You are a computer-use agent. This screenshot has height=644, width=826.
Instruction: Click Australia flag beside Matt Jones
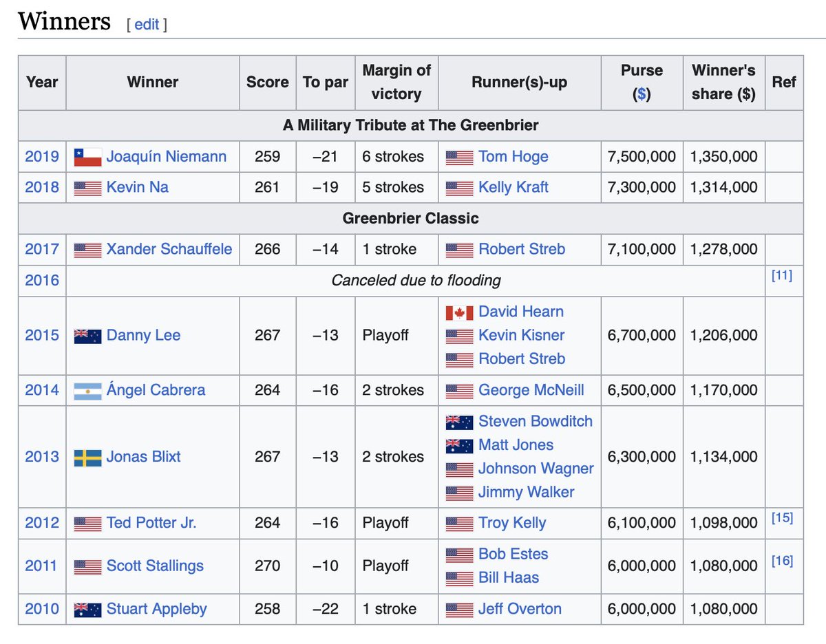[460, 445]
